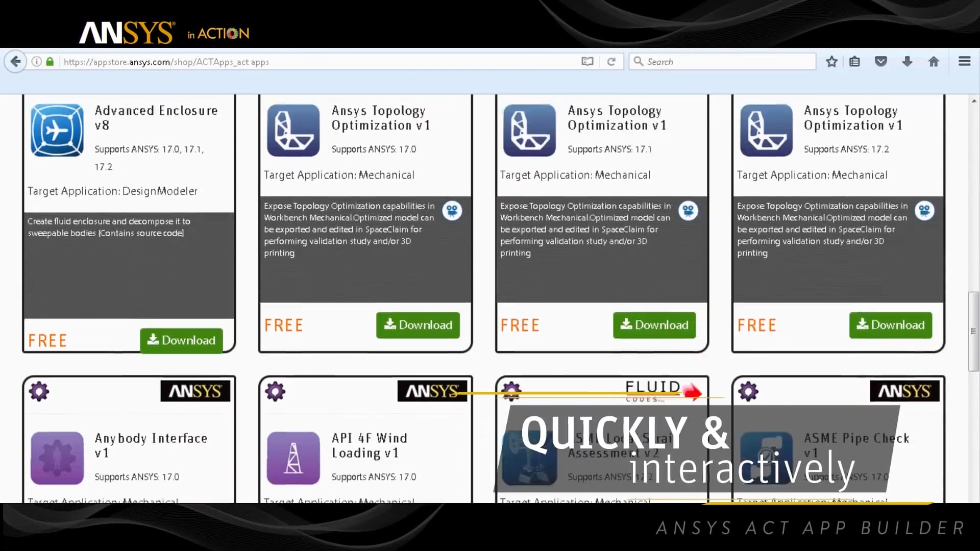Screen dimensions: 980x551
Task: Play the demo video on the Topology Optimization 17.1 card
Action: [x=689, y=210]
